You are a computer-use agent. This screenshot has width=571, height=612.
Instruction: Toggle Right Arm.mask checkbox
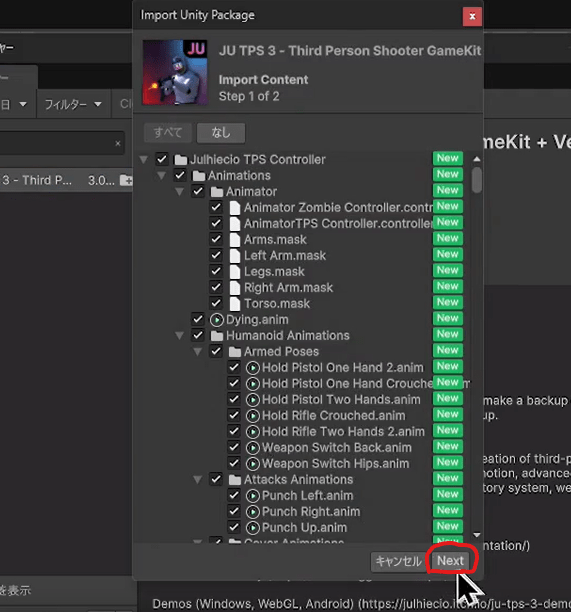point(216,287)
